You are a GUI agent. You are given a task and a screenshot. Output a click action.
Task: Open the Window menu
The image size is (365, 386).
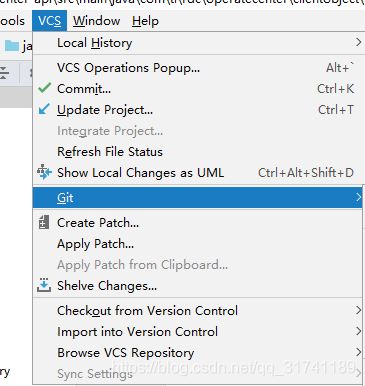[x=97, y=21]
